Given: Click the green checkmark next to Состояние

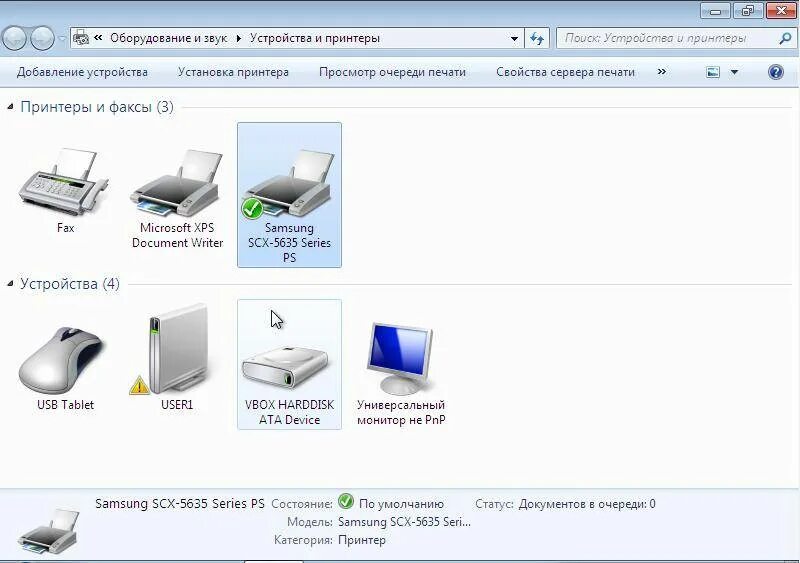Looking at the screenshot, I should click(345, 501).
